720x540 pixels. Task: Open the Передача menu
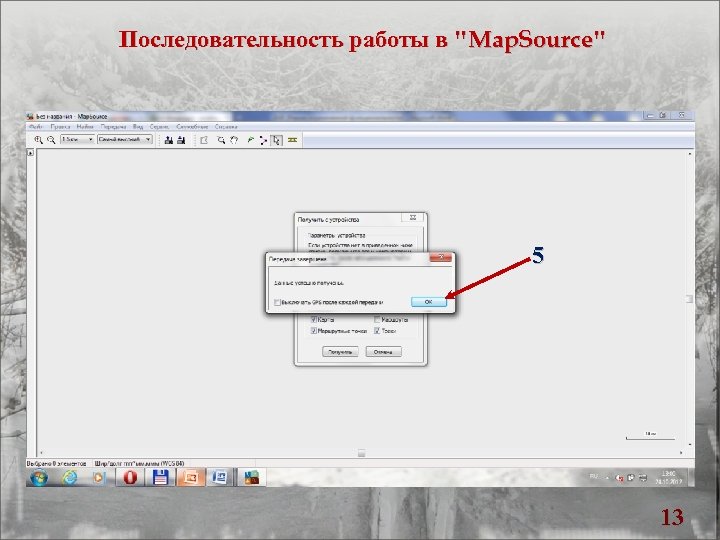point(113,126)
